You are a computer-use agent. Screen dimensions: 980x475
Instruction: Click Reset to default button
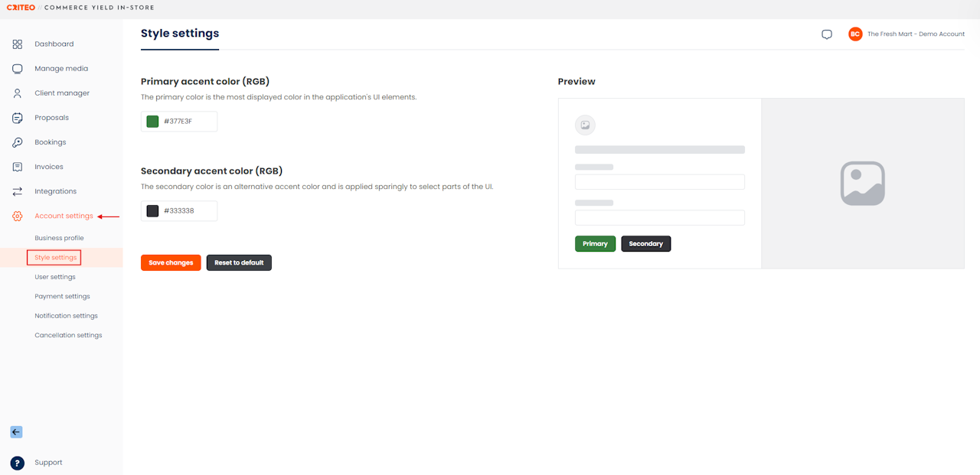(239, 263)
